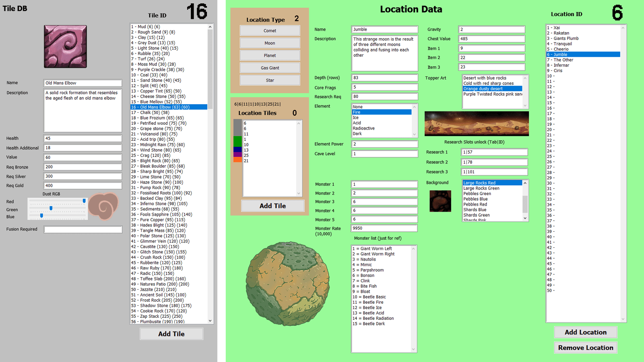
Task: Click the orange desert topper art preview
Action: (477, 123)
